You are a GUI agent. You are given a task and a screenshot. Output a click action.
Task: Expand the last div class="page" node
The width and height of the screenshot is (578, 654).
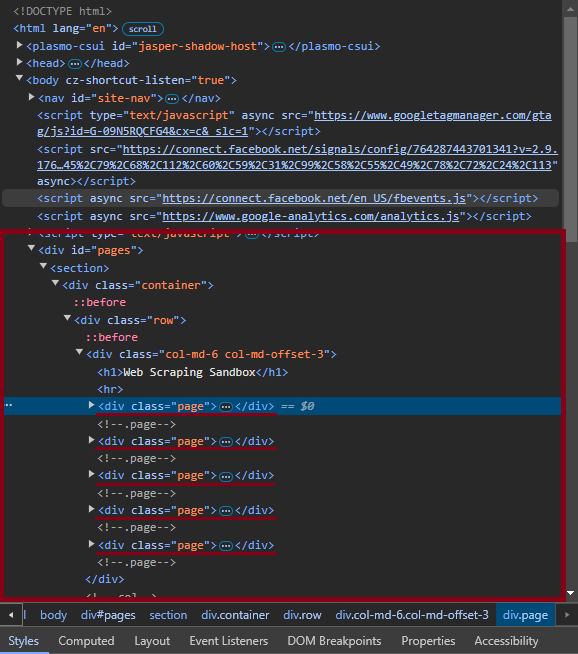point(91,544)
